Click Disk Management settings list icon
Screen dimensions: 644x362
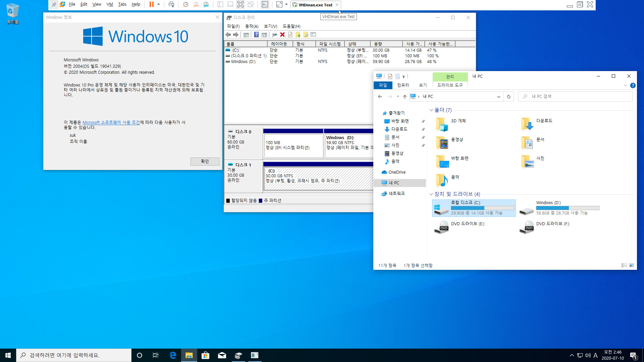314,35
